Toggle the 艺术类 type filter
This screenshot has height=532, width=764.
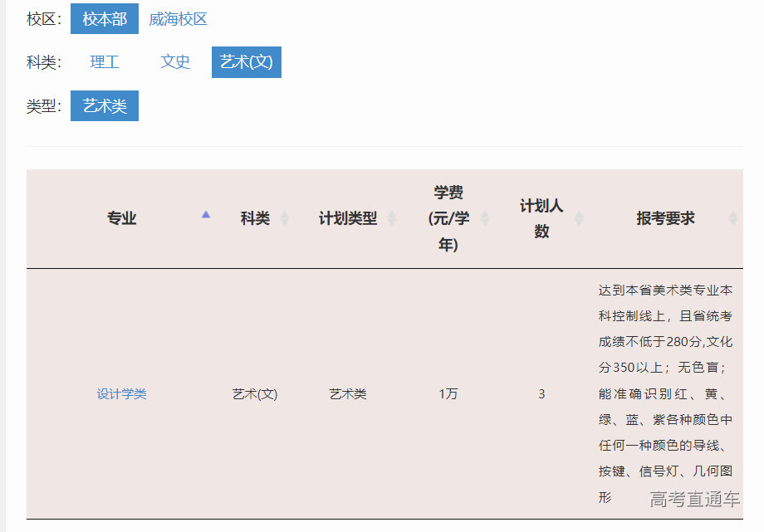pyautogui.click(x=104, y=105)
